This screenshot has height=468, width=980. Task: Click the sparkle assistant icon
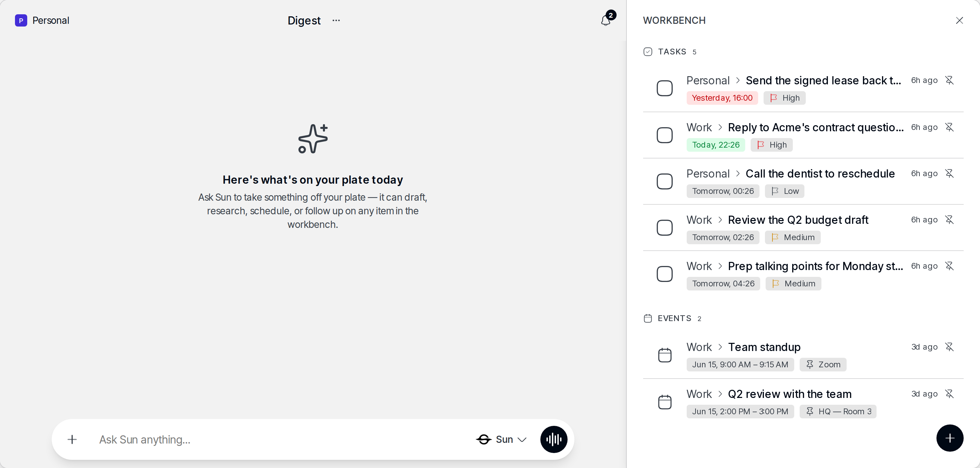313,139
